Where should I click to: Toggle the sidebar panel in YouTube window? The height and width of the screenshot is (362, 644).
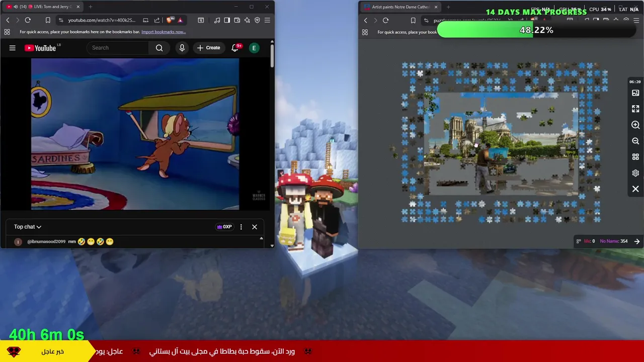coord(227,20)
